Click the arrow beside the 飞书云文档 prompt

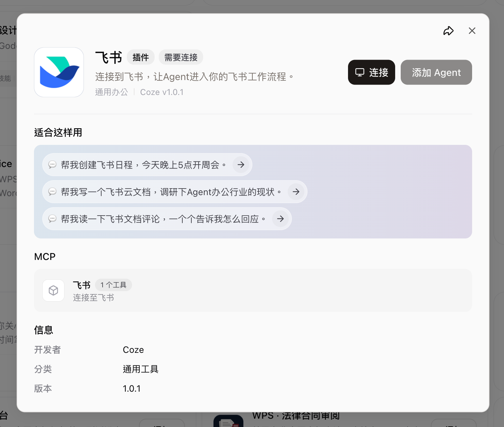tap(296, 192)
